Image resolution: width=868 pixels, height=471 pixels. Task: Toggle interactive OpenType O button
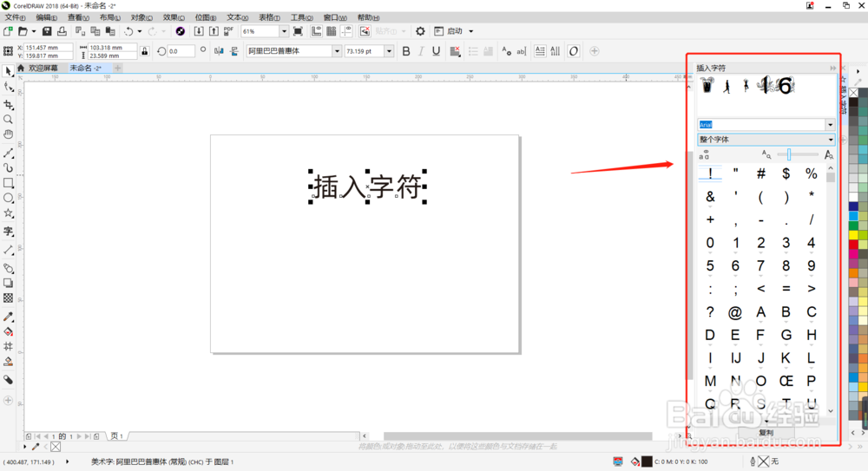pos(574,51)
